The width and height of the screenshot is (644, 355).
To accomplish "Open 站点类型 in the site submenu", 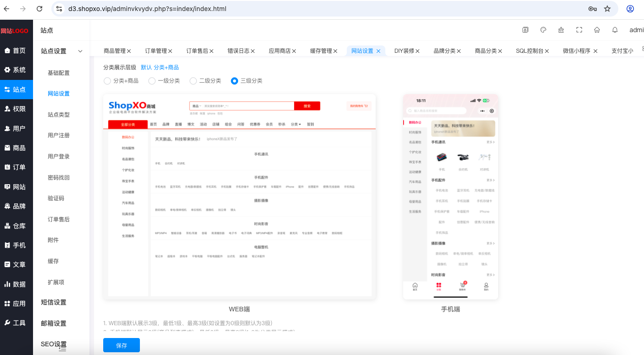I will point(59,115).
